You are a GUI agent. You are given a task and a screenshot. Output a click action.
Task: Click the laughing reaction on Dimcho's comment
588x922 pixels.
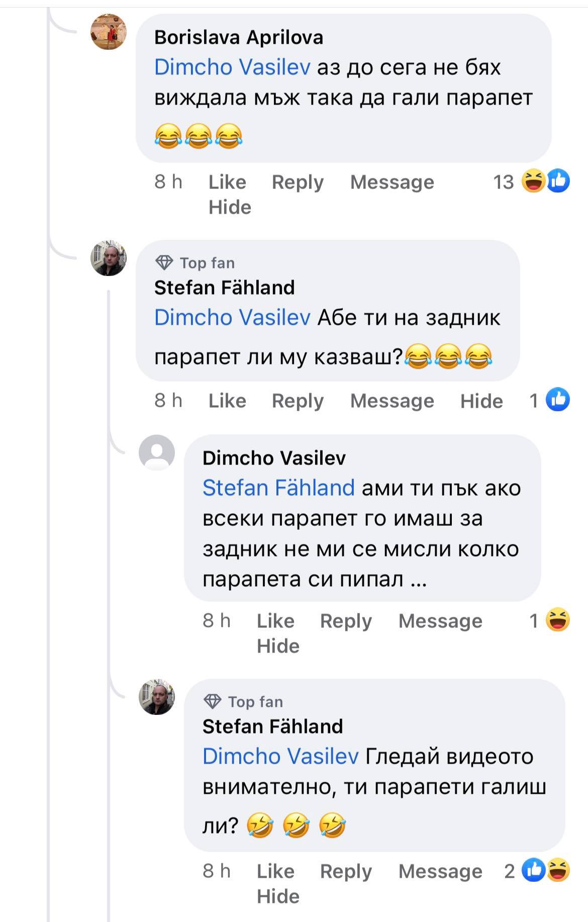[558, 620]
